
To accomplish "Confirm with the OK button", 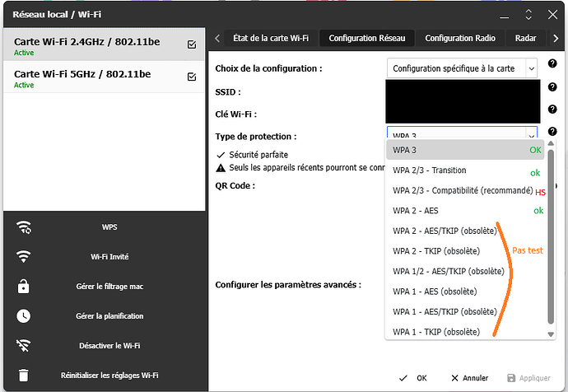I will point(413,378).
